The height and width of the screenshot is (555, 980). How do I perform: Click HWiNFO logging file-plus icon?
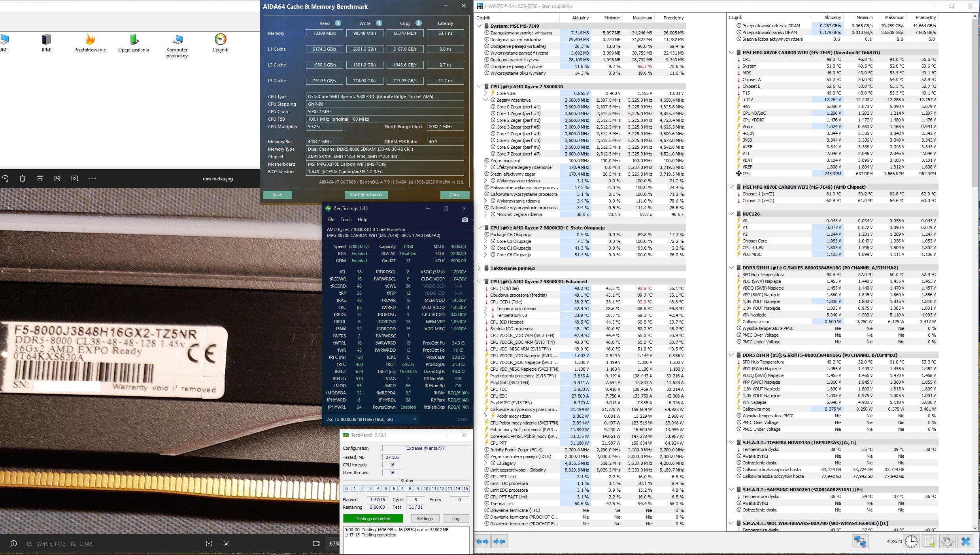coord(929,542)
